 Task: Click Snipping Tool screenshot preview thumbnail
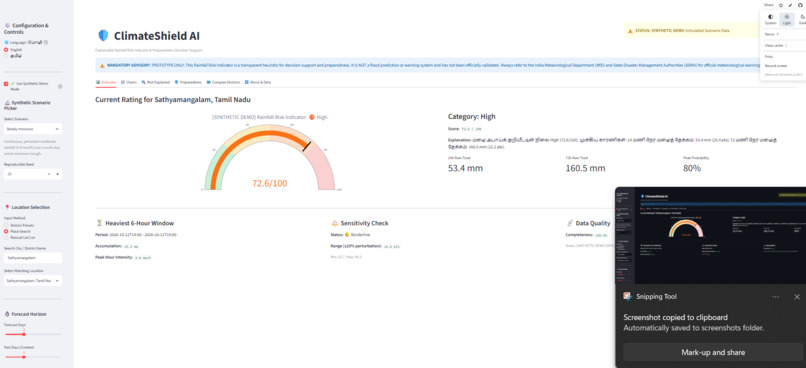[710, 235]
